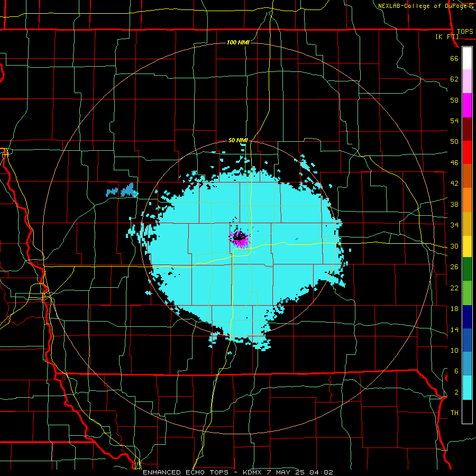The width and height of the screenshot is (476, 476).
Task: Click the legend value '14'
Action: (454, 329)
